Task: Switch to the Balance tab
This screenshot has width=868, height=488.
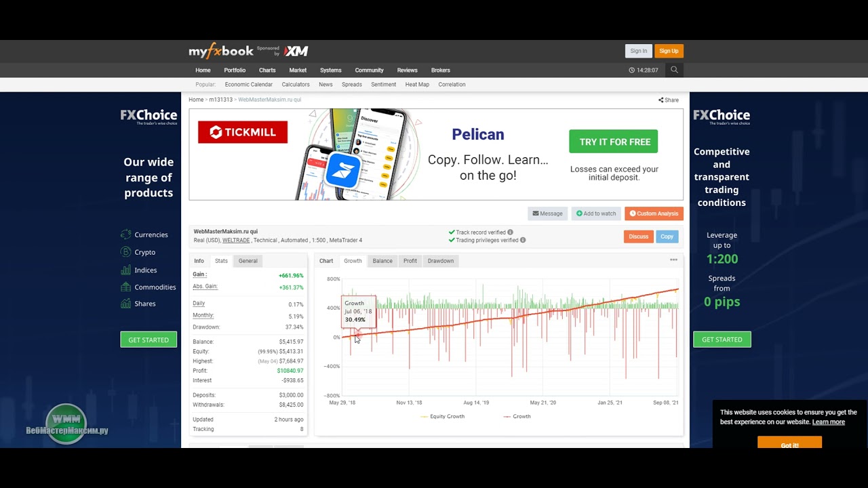Action: click(x=382, y=261)
